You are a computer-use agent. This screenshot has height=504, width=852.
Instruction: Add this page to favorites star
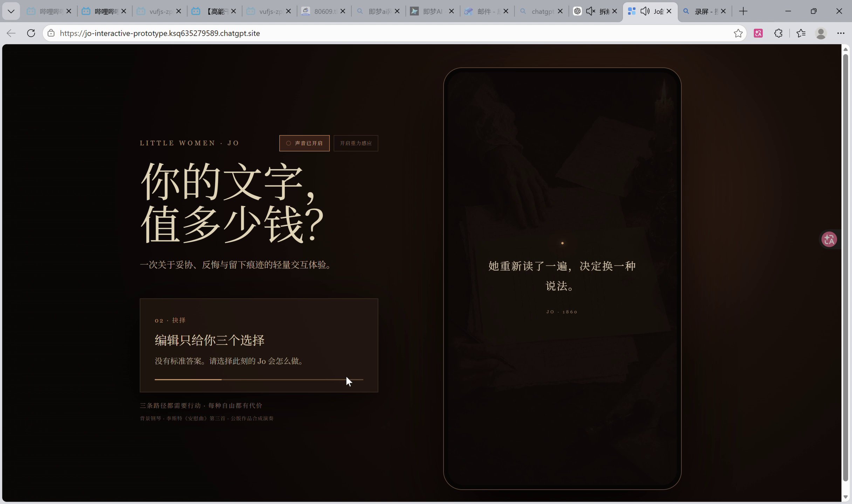(738, 33)
